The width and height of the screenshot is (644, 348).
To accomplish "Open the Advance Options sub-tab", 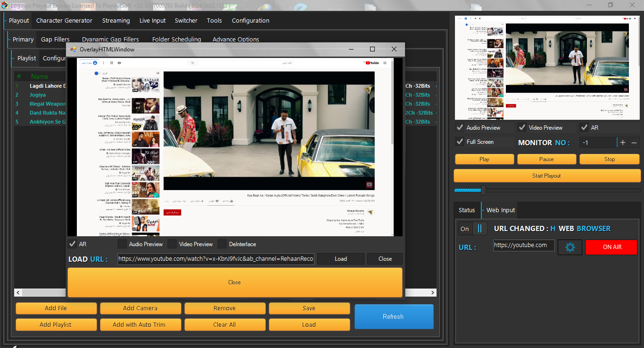I will [236, 39].
